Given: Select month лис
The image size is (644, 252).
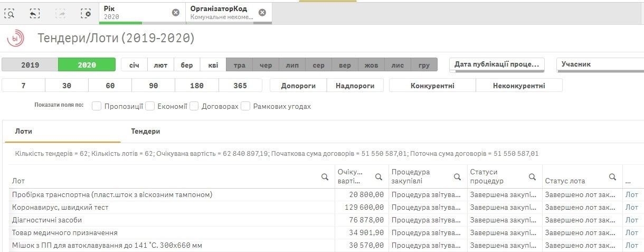Looking at the screenshot, I should point(398,65).
